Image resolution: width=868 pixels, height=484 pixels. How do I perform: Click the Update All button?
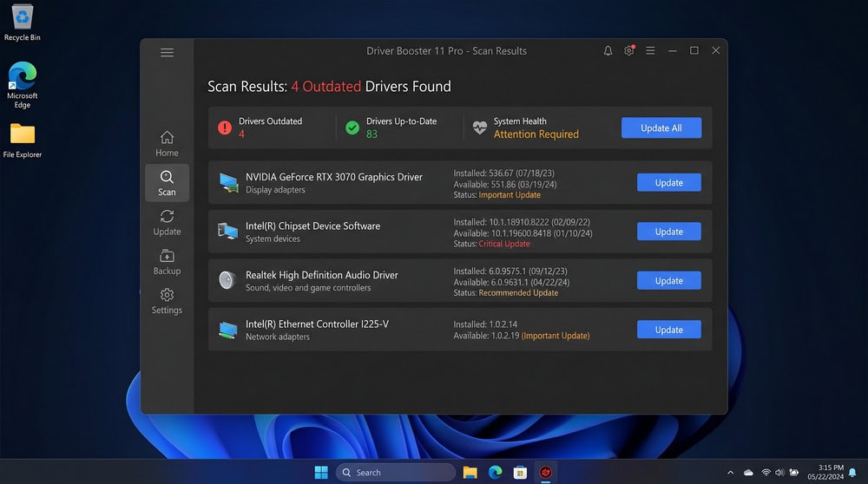click(x=661, y=128)
